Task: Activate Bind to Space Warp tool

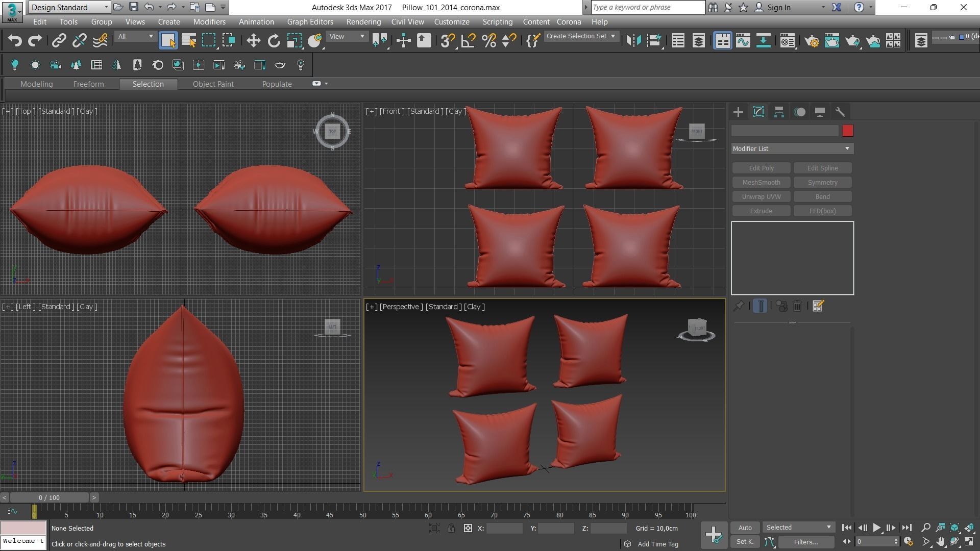Action: pos(100,41)
